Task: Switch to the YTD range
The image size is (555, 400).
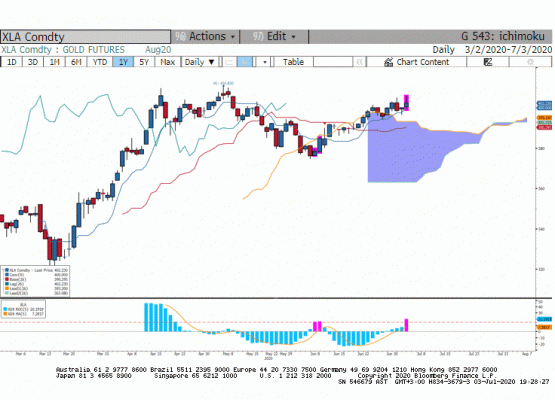Action: tap(99, 62)
